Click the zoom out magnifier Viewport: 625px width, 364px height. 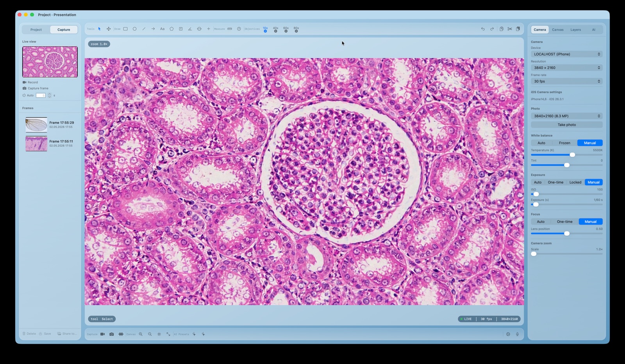tap(150, 334)
